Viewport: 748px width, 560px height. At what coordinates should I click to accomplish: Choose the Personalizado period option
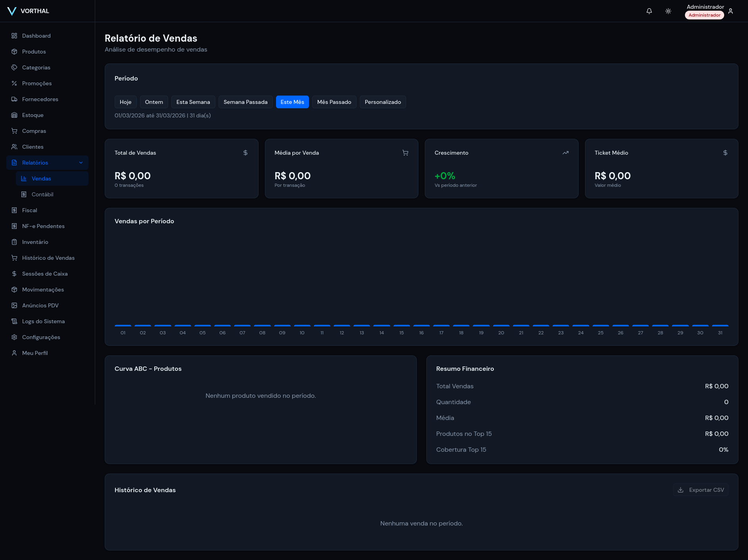point(383,102)
